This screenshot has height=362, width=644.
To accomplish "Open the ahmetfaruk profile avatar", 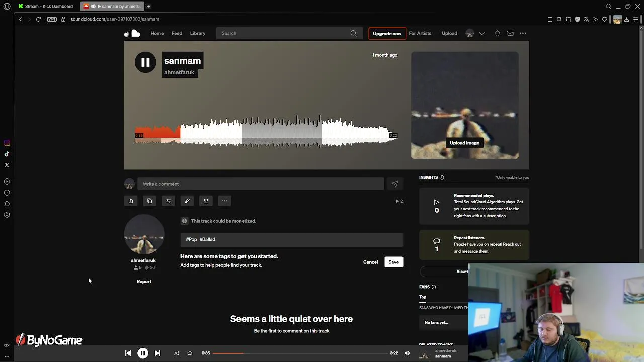I will pyautogui.click(x=144, y=234).
